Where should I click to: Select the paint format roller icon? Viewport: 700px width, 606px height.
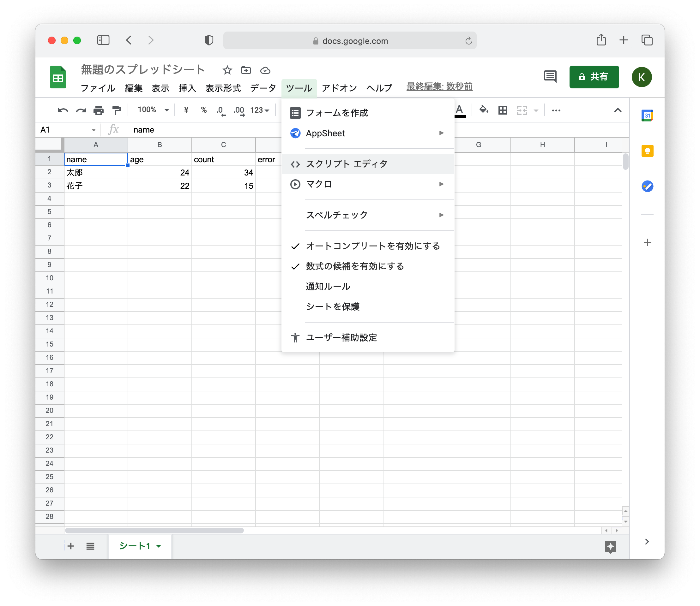click(117, 110)
